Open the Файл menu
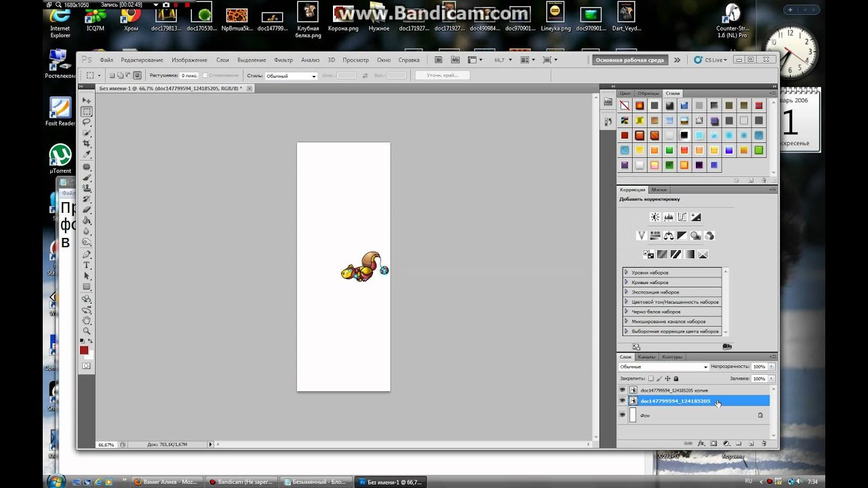The height and width of the screenshot is (488, 868). pos(106,60)
